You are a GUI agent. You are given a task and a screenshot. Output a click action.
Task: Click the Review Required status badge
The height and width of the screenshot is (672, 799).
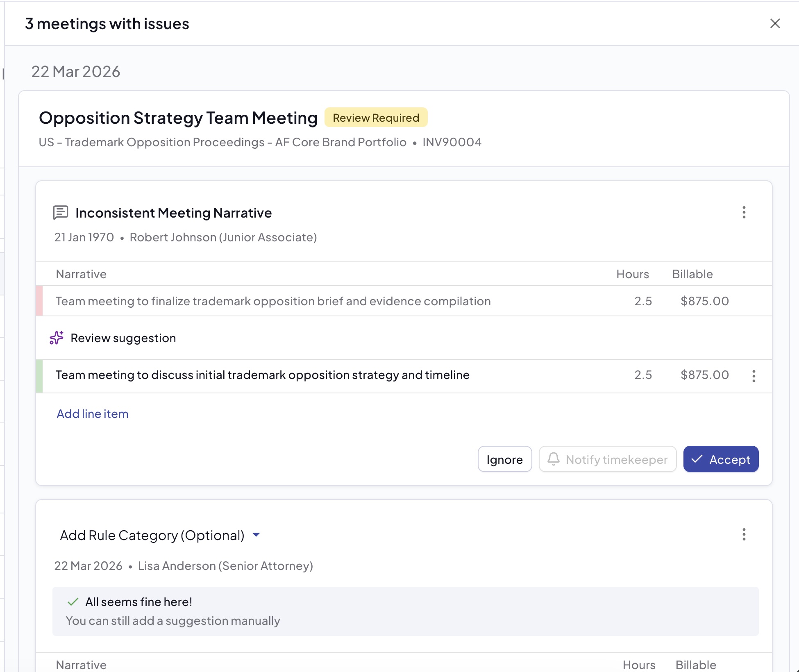376,118
